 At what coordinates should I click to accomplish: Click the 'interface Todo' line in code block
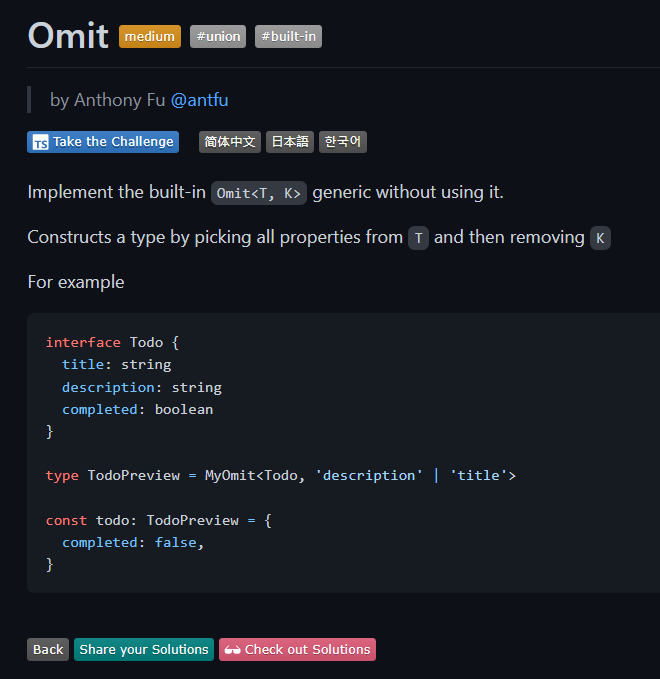112,342
